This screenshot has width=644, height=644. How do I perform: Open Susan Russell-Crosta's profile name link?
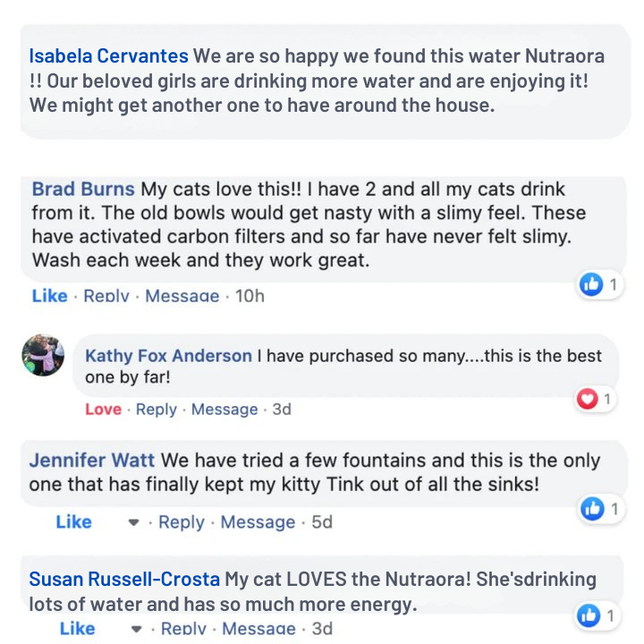tap(123, 580)
